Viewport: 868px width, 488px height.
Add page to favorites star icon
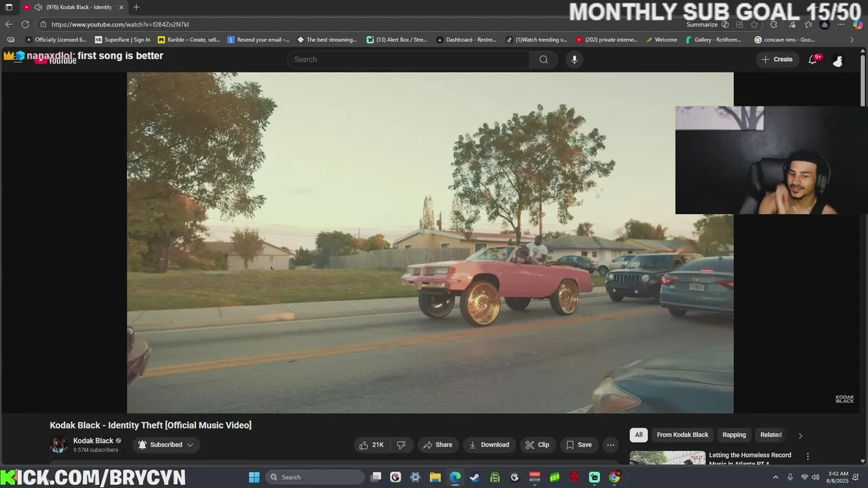754,24
